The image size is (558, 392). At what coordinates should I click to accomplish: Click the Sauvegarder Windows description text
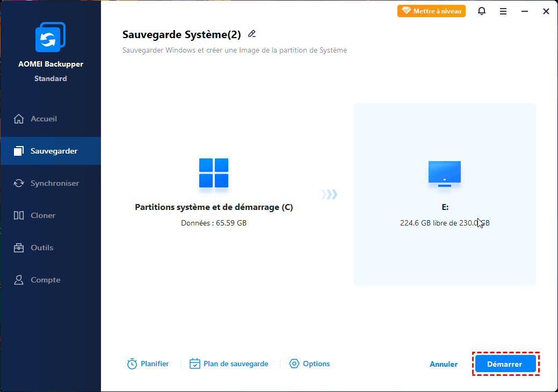coord(235,50)
